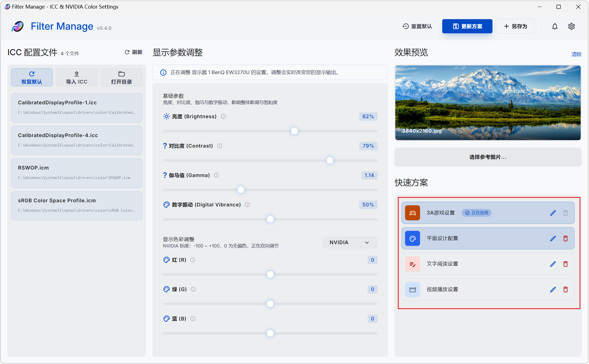The image size is (589, 364).
Task: Click the Gamma slider handle
Action: point(241,190)
